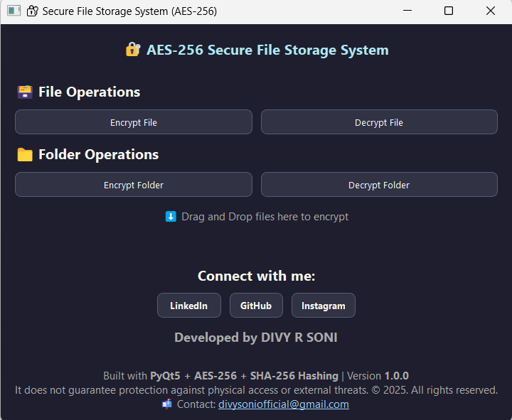Click the padlock icon beside the window title
This screenshot has width=512, height=420.
[33, 11]
